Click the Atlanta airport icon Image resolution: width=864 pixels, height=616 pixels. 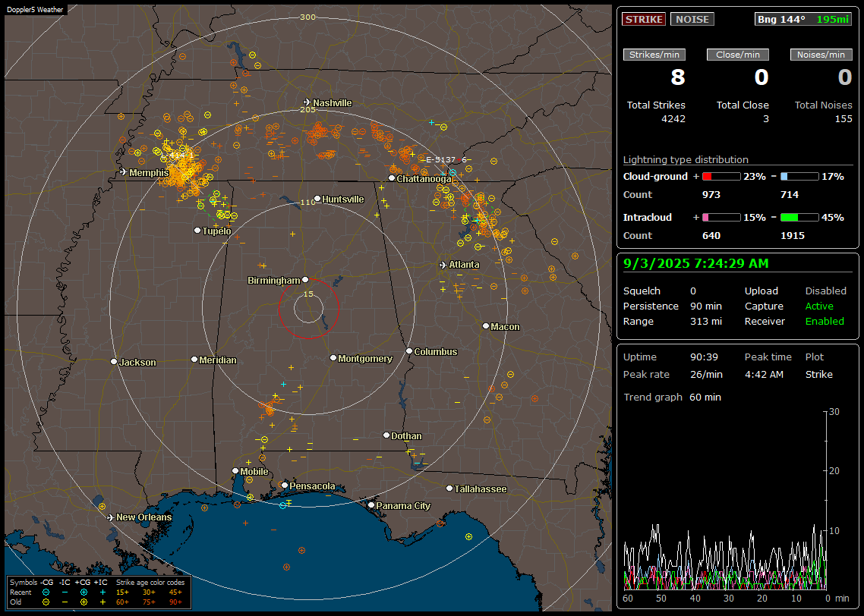[443, 265]
